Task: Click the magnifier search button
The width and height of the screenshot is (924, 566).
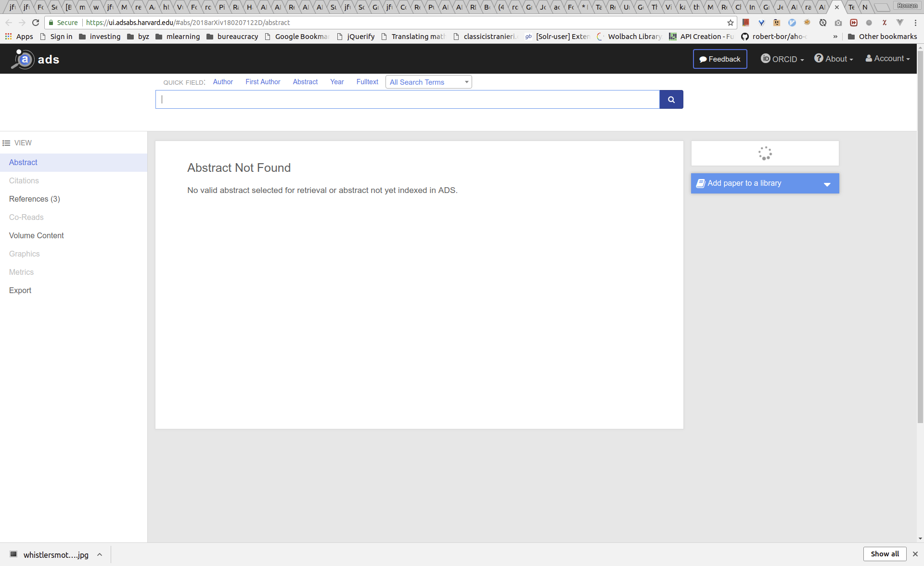Action: (671, 100)
